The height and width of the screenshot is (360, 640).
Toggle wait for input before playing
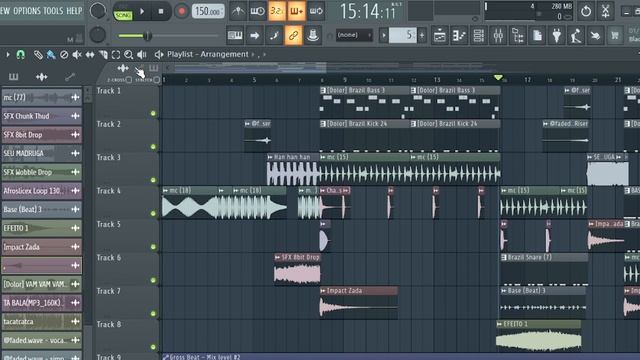tap(258, 11)
